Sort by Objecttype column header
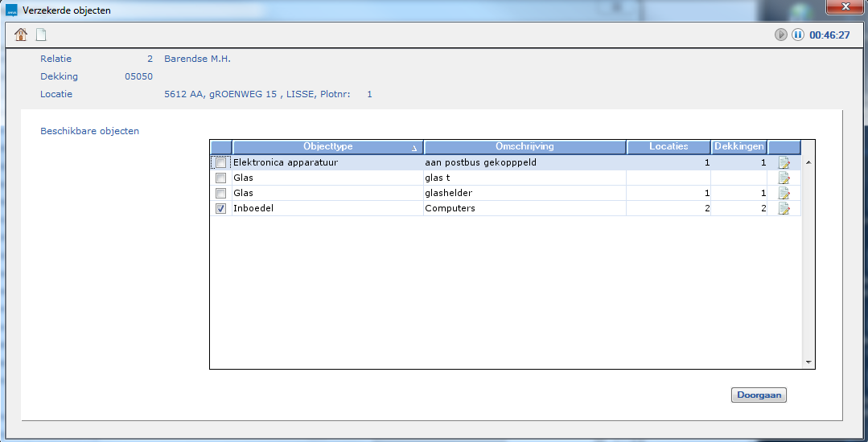This screenshot has width=868, height=442. click(x=327, y=147)
